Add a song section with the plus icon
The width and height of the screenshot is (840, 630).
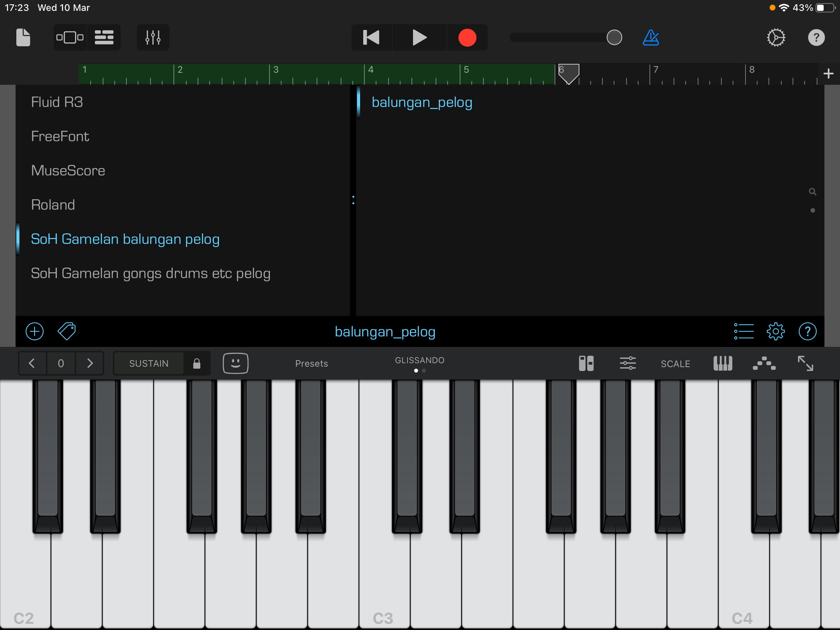[828, 73]
